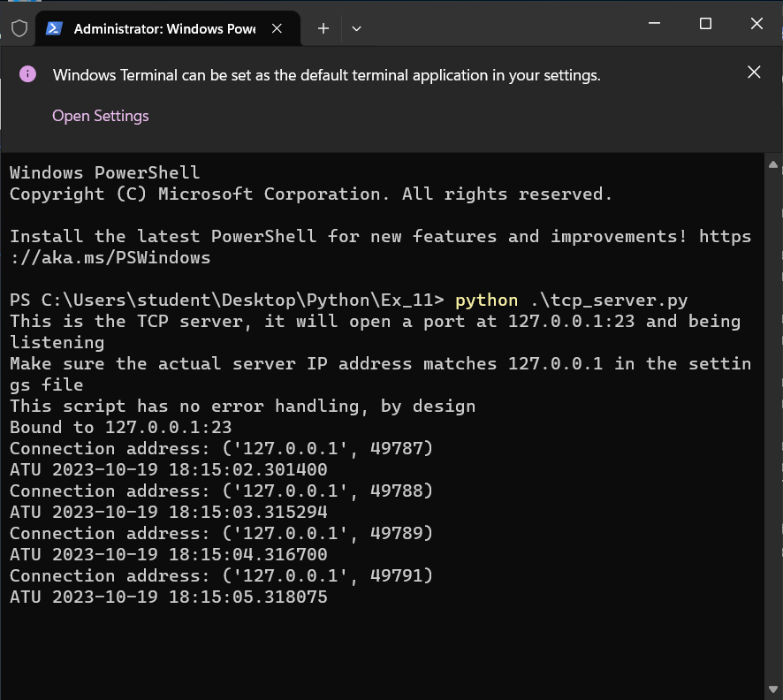Click the administrator shield icon in title bar
This screenshot has height=700, width=783.
pos(19,28)
